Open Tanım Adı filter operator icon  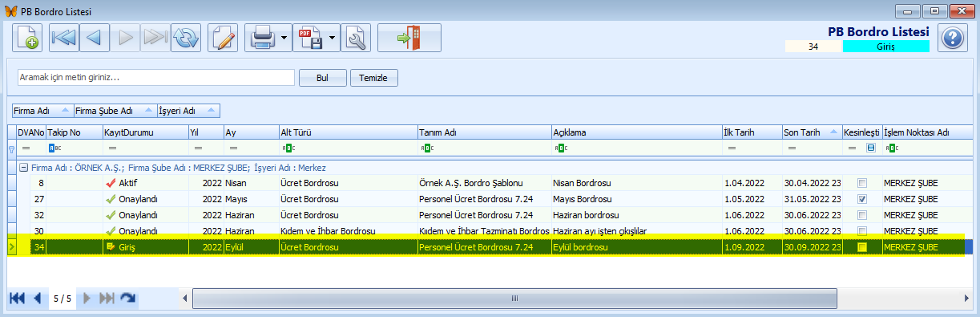(x=426, y=148)
